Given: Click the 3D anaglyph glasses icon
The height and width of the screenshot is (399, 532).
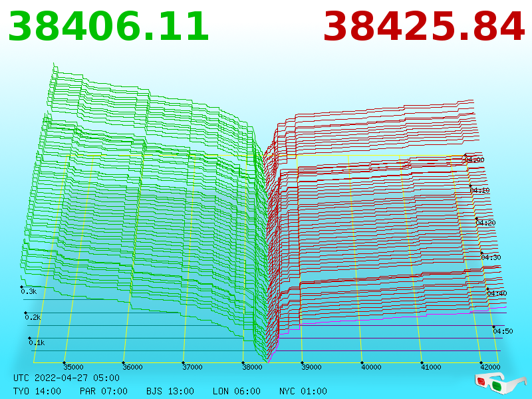Looking at the screenshot, I should pyautogui.click(x=501, y=383).
